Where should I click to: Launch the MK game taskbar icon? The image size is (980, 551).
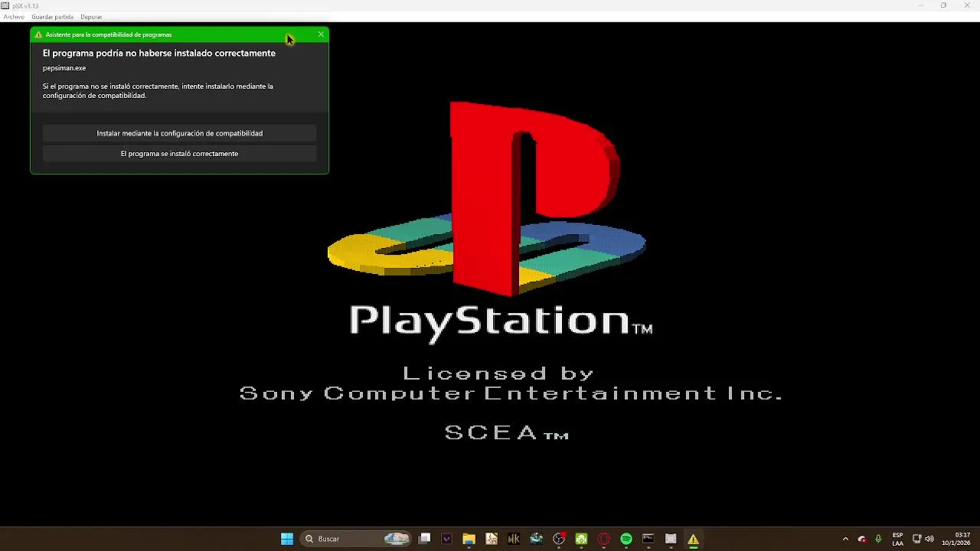pos(514,539)
